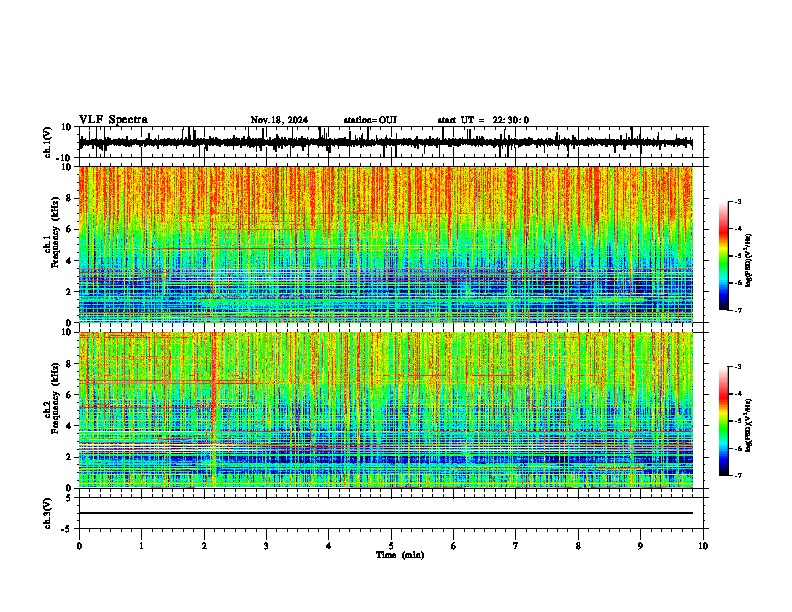This screenshot has width=792, height=612.
Task: Click the '-3' label on the upper color scale
Action: (738, 202)
